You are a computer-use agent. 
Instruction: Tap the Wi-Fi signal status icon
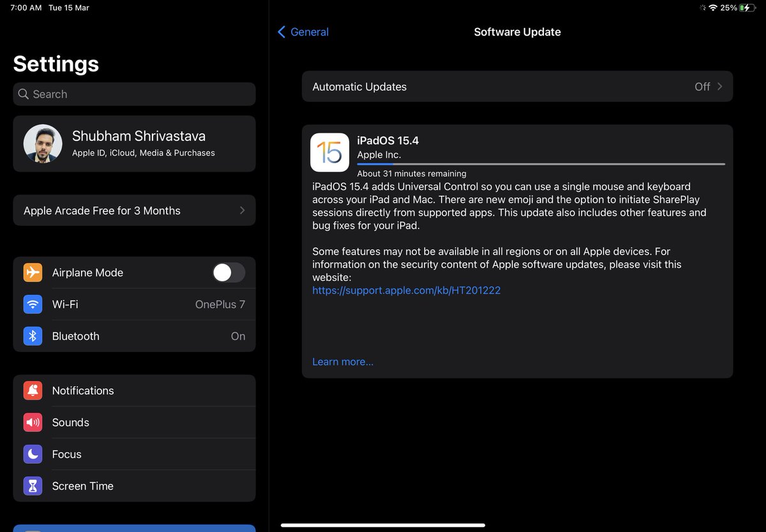coord(713,8)
